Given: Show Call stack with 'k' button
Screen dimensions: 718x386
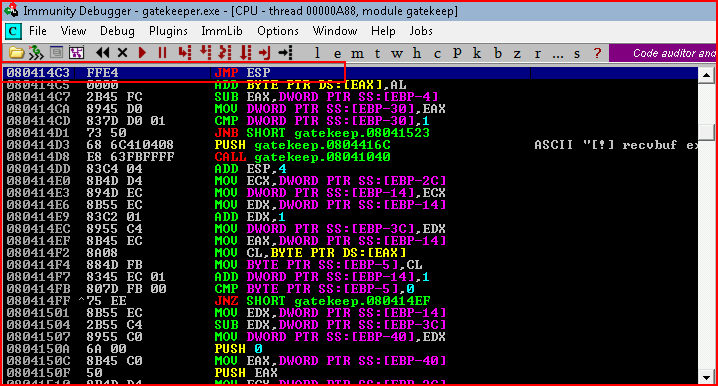Looking at the screenshot, I should [x=477, y=53].
